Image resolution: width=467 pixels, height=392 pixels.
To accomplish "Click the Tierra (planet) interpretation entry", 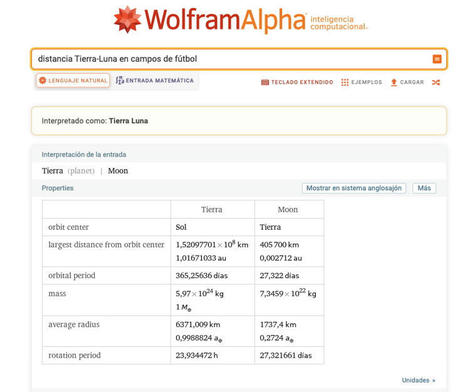I will tap(68, 171).
